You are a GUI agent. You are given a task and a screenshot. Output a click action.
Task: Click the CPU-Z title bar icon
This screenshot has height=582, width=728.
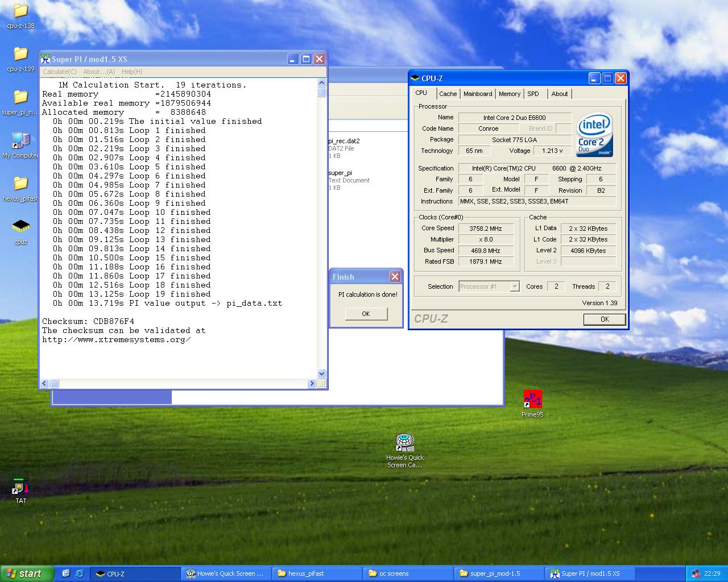click(415, 78)
